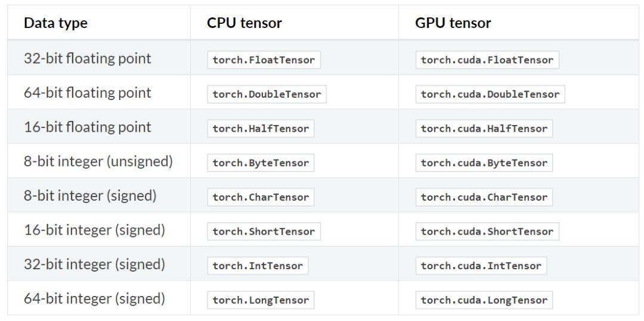Click the "Data type" column header
Image resolution: width=644 pixels, height=321 pixels.
pyautogui.click(x=55, y=23)
